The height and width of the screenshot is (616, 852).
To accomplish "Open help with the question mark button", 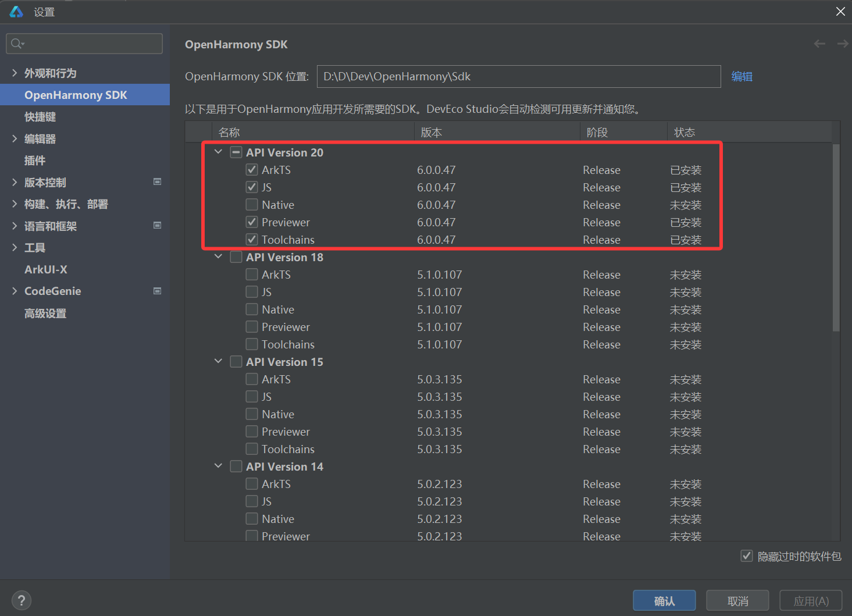I will pos(22,600).
